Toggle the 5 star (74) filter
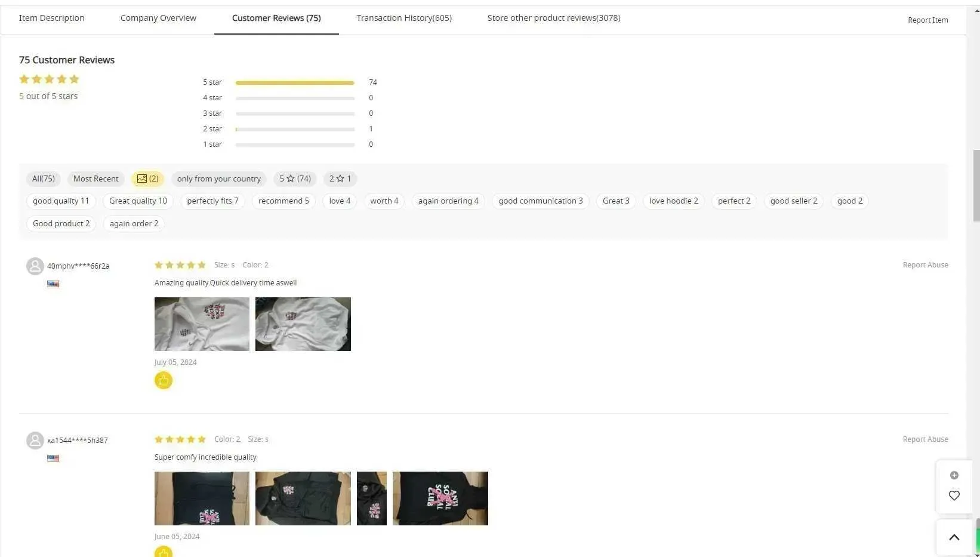The image size is (980, 557). click(295, 179)
